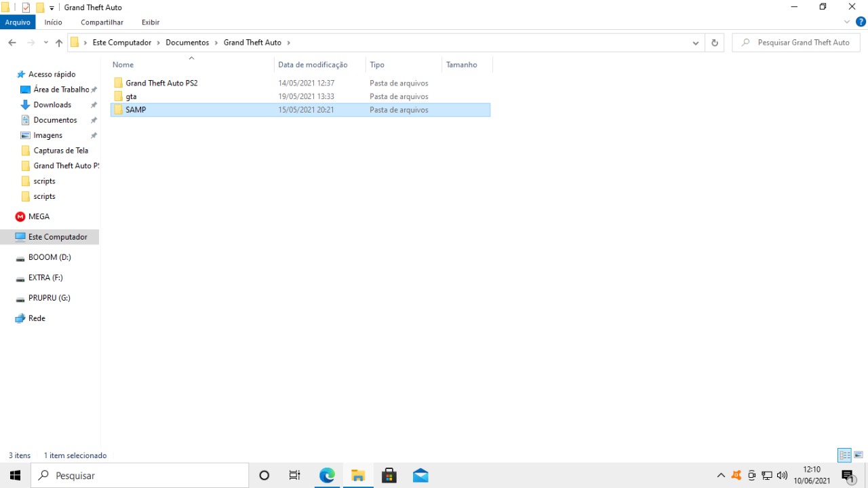The height and width of the screenshot is (488, 868).
Task: Expand chevron after Este Computador breadcrumb
Action: pyautogui.click(x=158, y=42)
